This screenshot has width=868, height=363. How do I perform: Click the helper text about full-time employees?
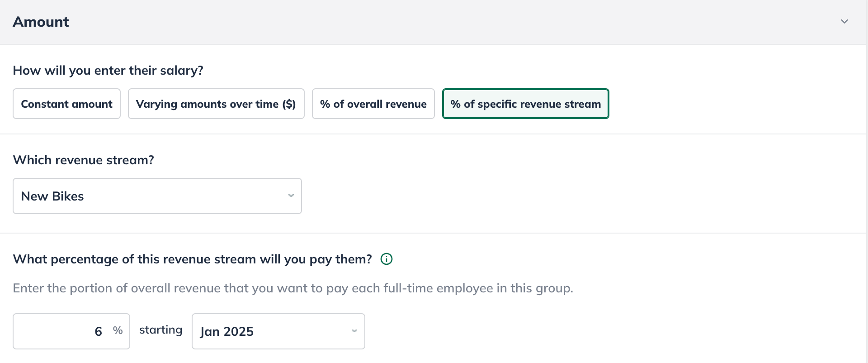click(293, 288)
